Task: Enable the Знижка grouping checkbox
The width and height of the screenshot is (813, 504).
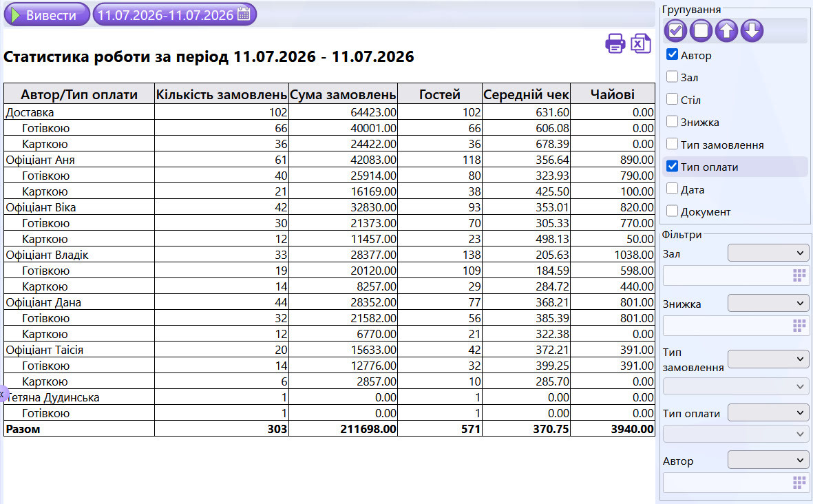Action: tap(672, 121)
